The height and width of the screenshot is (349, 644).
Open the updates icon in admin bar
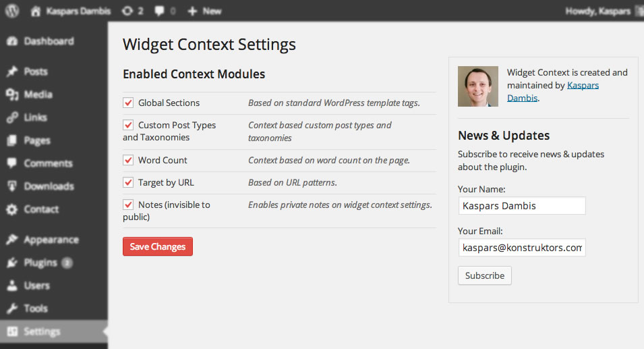click(127, 11)
